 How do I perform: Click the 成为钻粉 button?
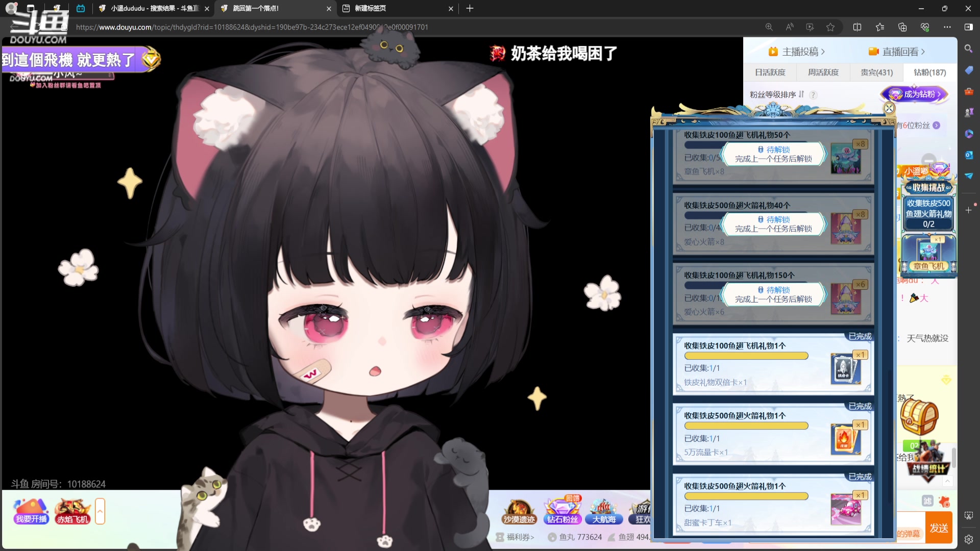(x=914, y=94)
